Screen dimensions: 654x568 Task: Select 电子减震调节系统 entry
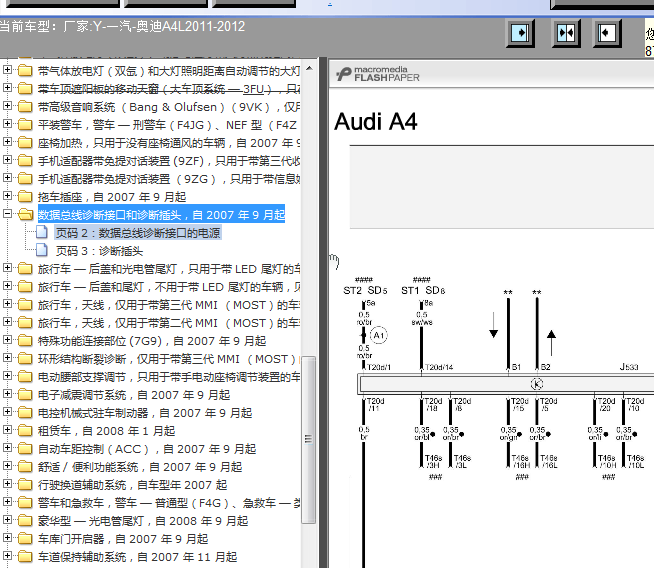tap(134, 395)
